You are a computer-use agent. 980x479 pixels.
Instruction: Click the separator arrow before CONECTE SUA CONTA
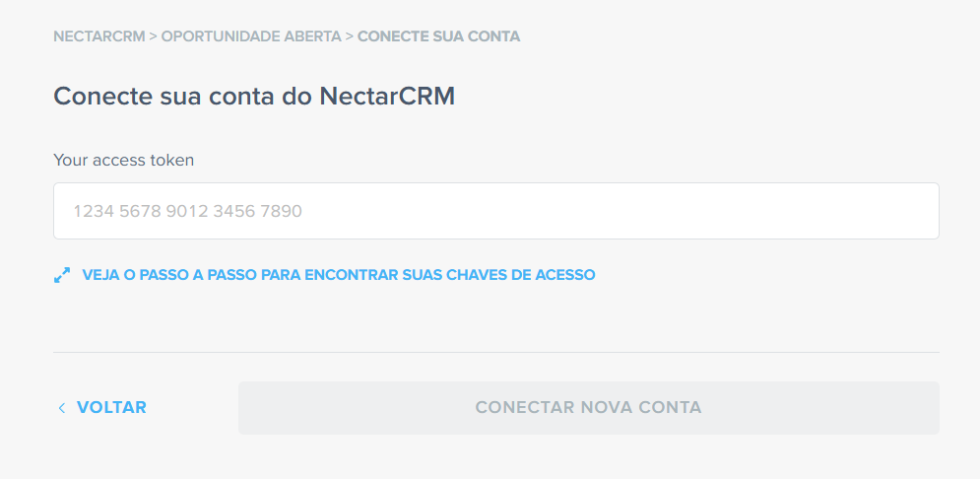350,36
